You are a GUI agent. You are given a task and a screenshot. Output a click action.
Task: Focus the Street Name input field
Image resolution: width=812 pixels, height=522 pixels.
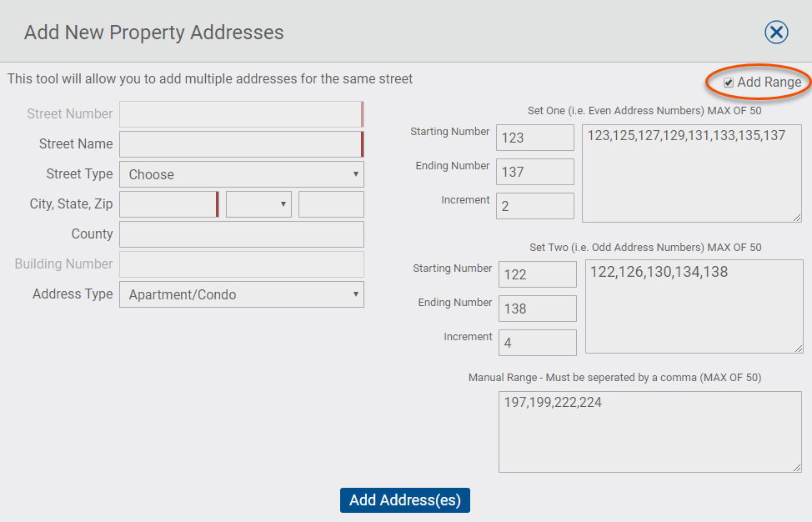[x=242, y=144]
